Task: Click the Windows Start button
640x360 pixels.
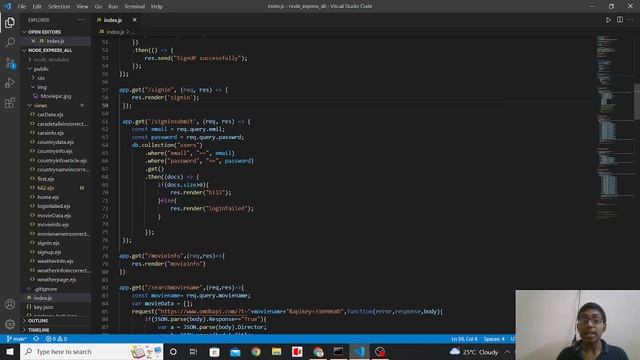Action: [x=10, y=351]
